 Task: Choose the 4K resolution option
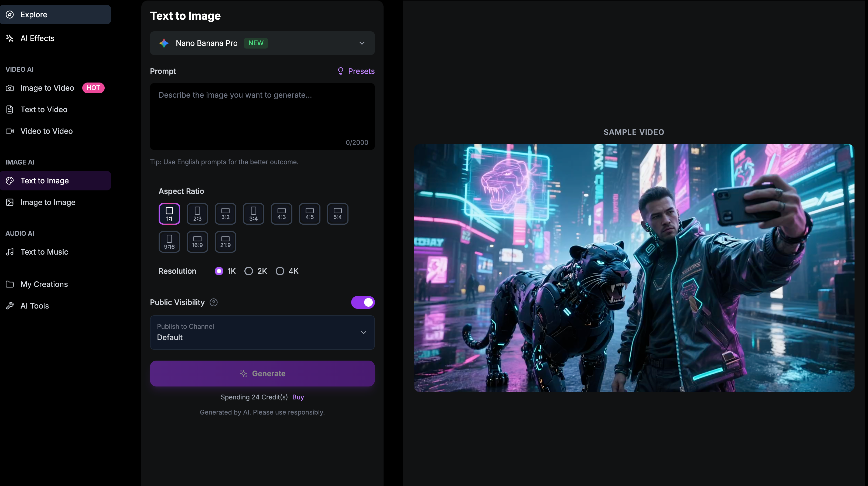(x=280, y=271)
